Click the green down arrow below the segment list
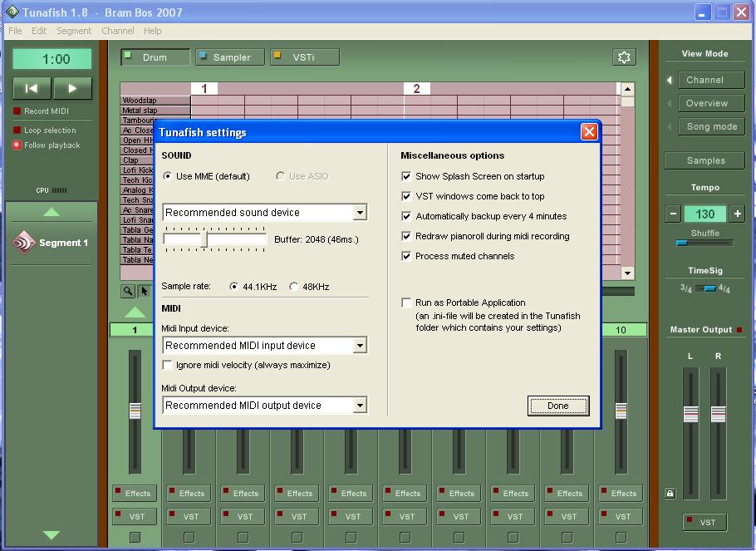Image resolution: width=756 pixels, height=551 pixels. coord(52,534)
